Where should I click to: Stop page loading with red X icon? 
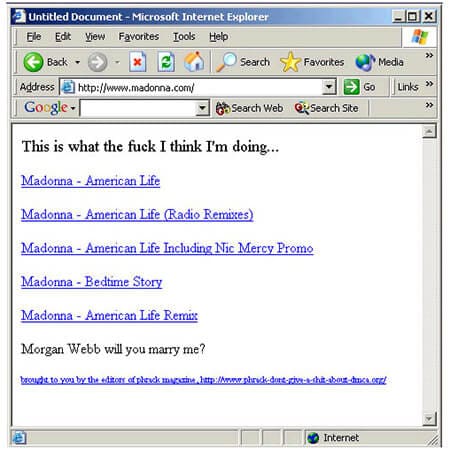pyautogui.click(x=138, y=62)
